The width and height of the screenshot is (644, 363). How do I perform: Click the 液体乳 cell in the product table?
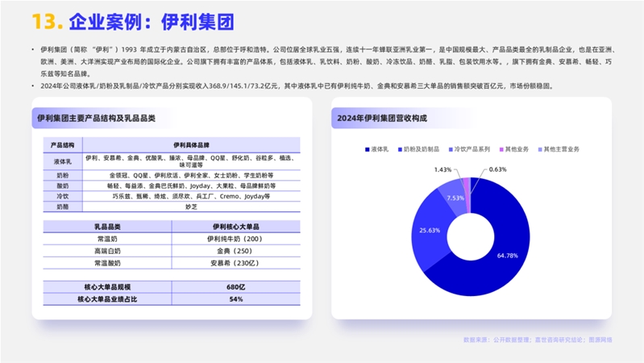coord(63,161)
